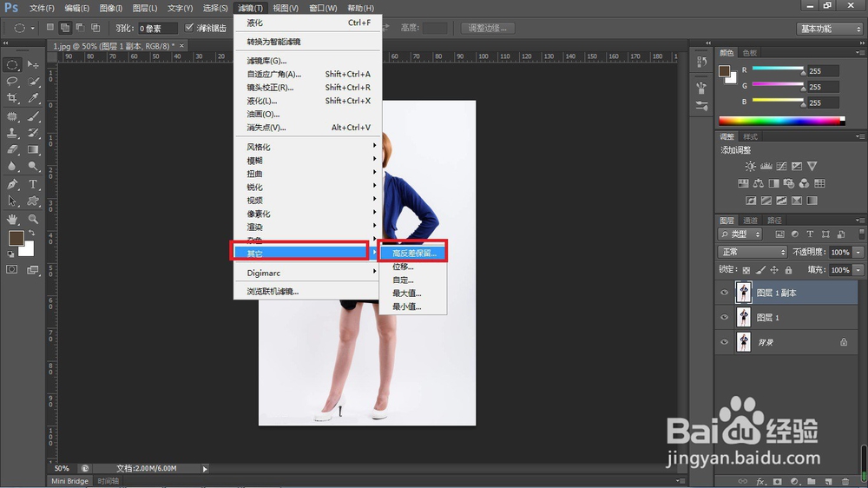This screenshot has width=868, height=488.
Task: Toggle lock image pixels brush button
Action: 760,270
